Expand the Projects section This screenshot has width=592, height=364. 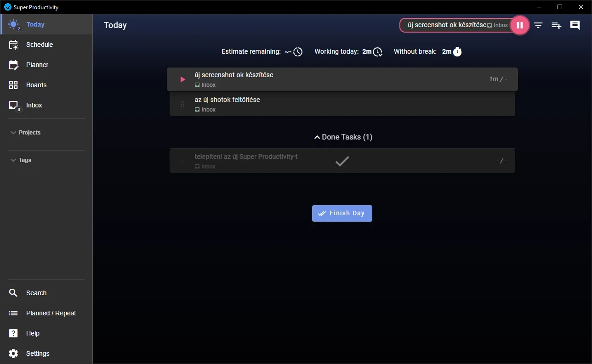(x=25, y=133)
